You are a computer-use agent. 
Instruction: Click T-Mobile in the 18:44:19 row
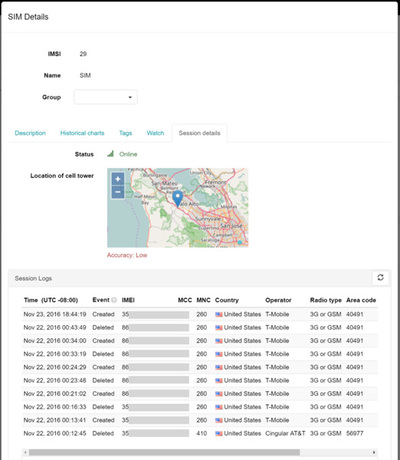pyautogui.click(x=277, y=314)
